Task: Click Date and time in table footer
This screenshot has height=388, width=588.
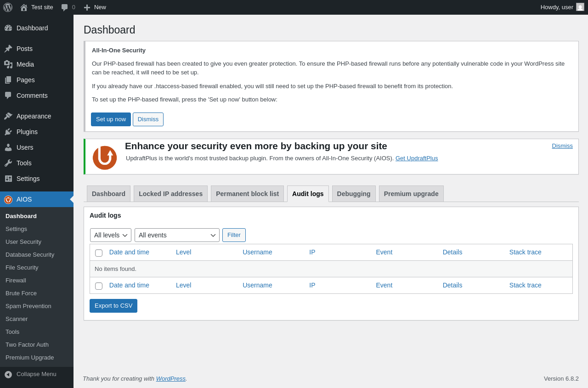Action: point(129,285)
